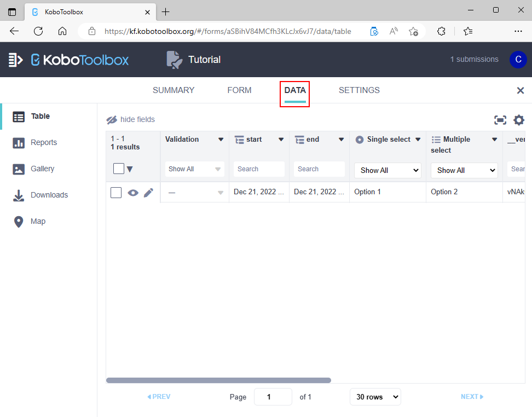Open Reports from the sidebar

pos(43,143)
